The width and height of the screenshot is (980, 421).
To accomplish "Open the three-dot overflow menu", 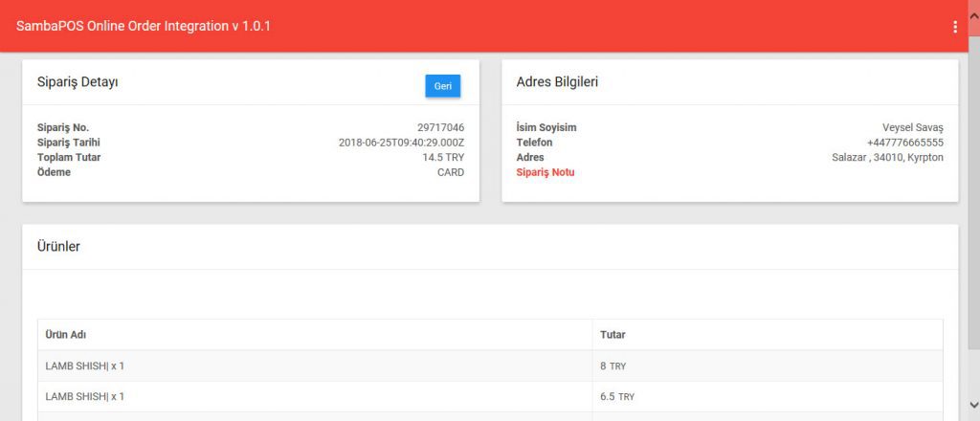I will pyautogui.click(x=954, y=27).
